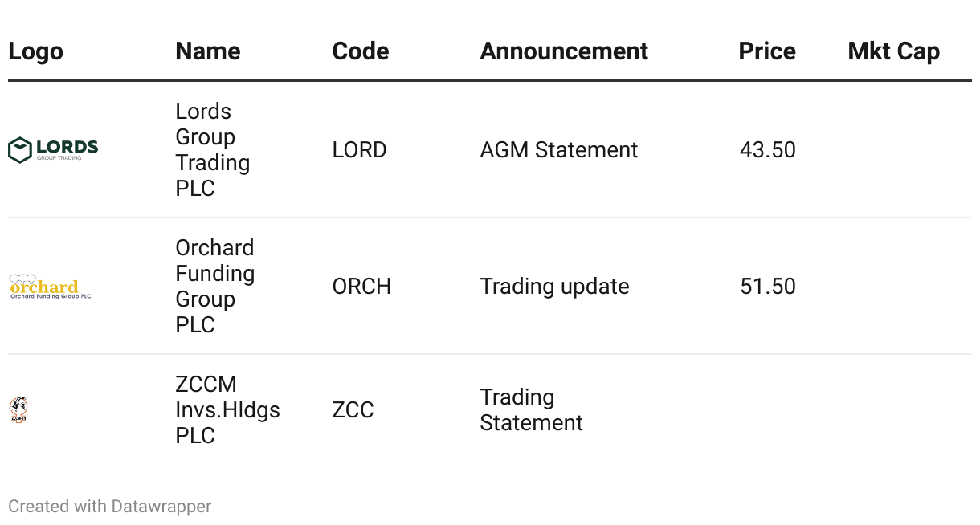
Task: Click the Mkt Cap column header
Action: tap(893, 51)
